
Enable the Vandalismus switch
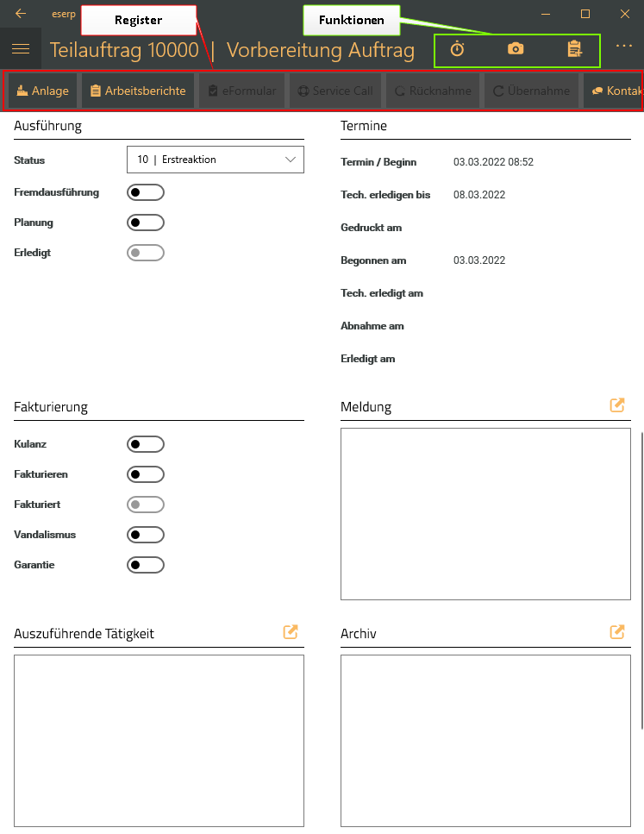(x=146, y=535)
